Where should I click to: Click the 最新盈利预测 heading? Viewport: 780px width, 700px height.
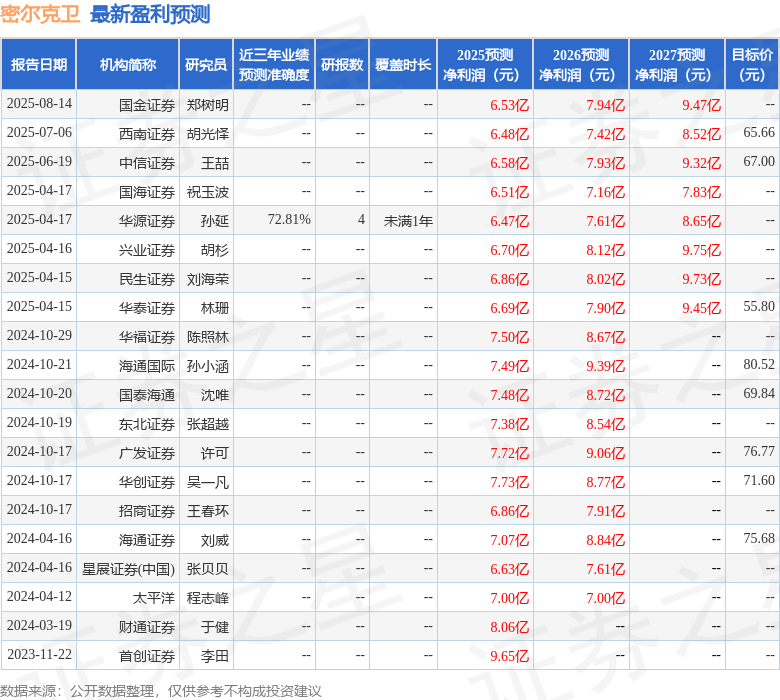click(x=150, y=14)
